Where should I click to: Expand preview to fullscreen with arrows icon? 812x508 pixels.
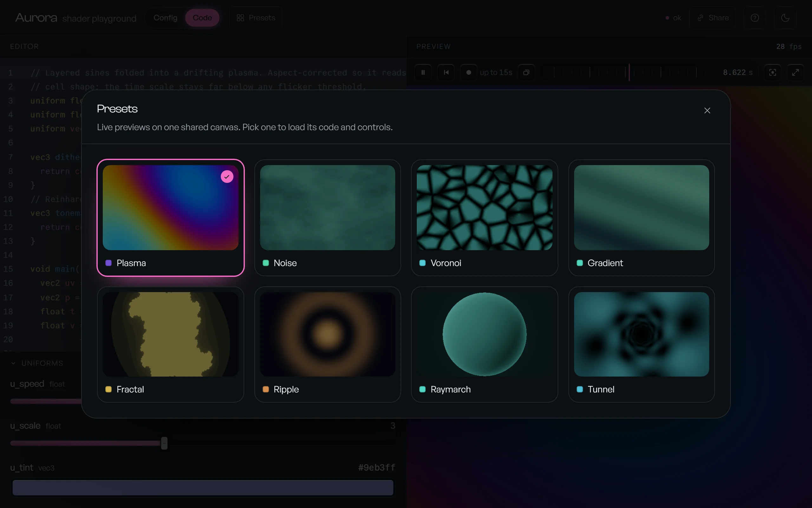(x=795, y=72)
